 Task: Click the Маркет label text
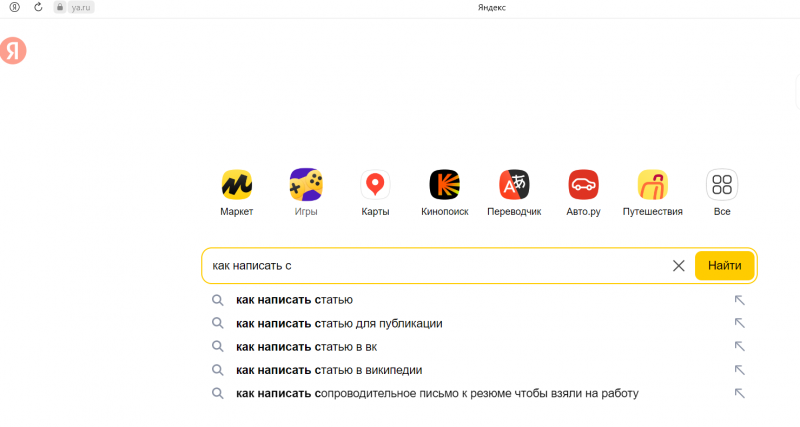237,211
